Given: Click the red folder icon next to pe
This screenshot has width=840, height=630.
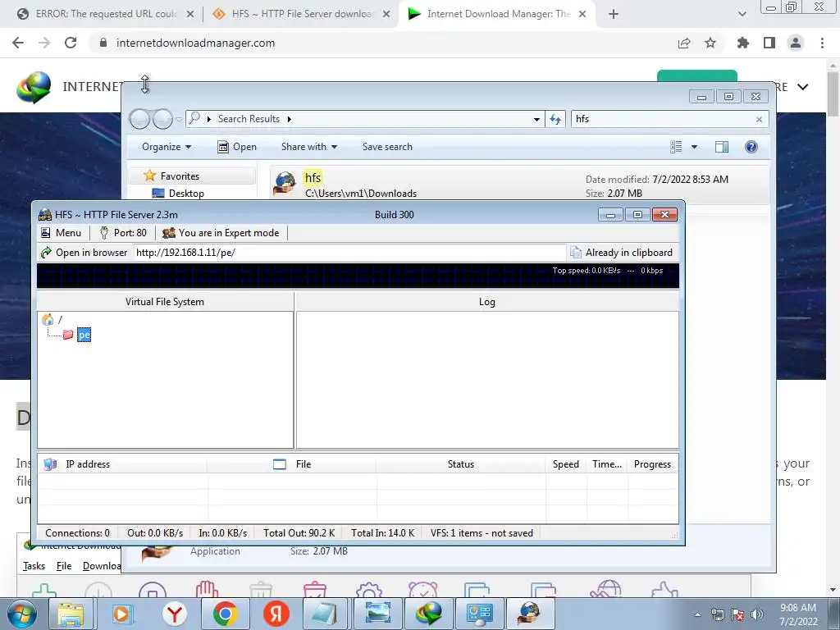Looking at the screenshot, I should 68,335.
